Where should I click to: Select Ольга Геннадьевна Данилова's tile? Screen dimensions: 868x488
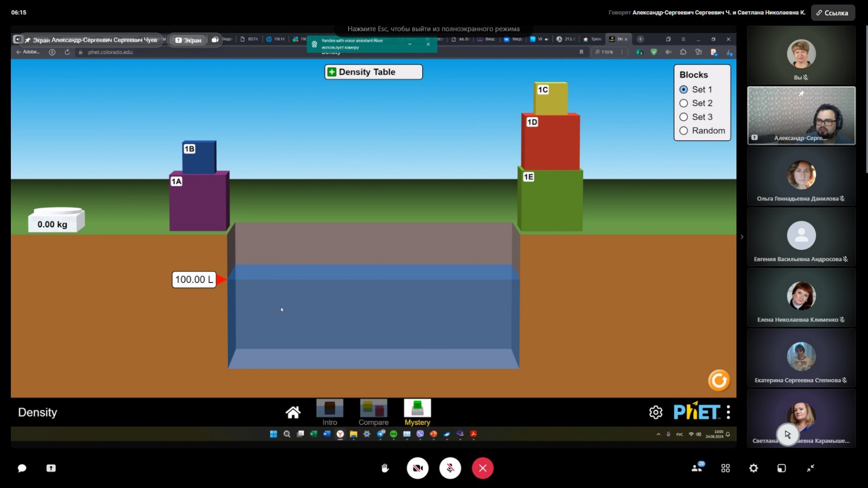801,176
